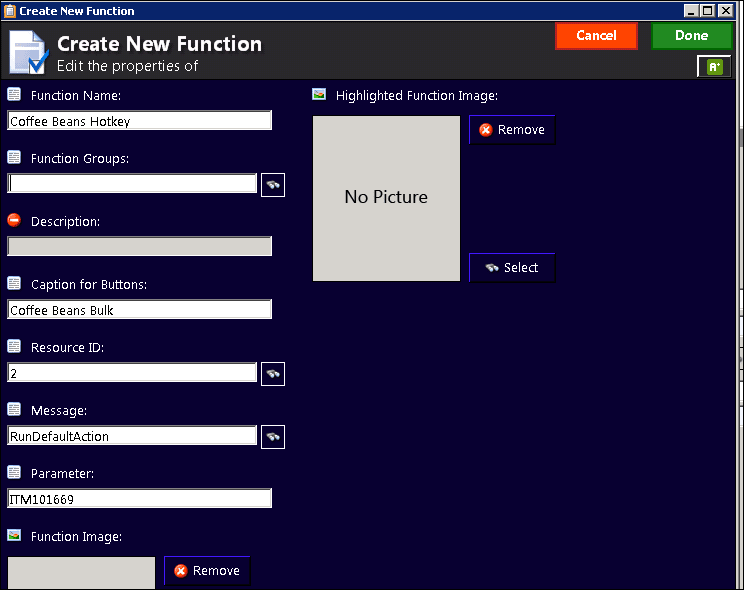This screenshot has width=744, height=590.
Task: Click the Function Image preview box
Action: (x=81, y=573)
